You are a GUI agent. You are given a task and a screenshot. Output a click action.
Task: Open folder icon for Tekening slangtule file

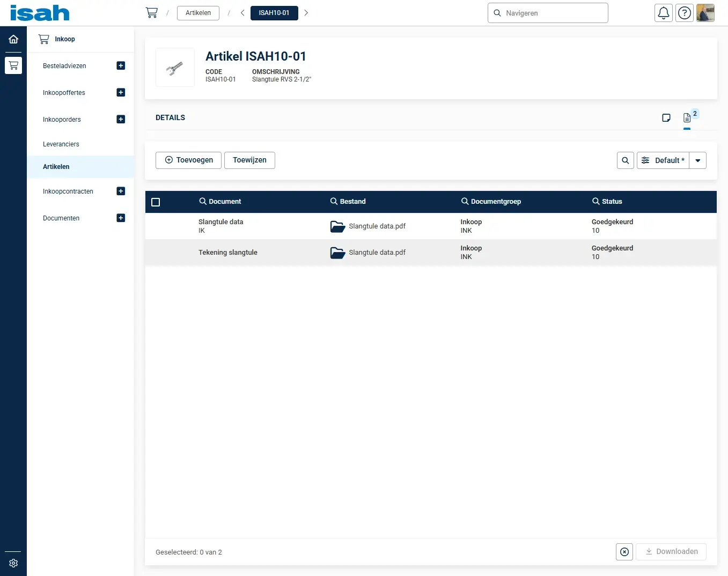(337, 253)
